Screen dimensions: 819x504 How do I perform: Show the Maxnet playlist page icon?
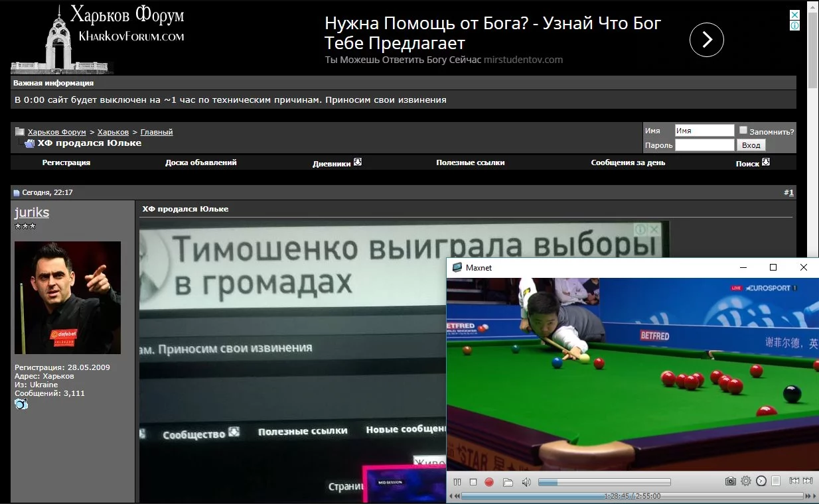[x=776, y=481]
